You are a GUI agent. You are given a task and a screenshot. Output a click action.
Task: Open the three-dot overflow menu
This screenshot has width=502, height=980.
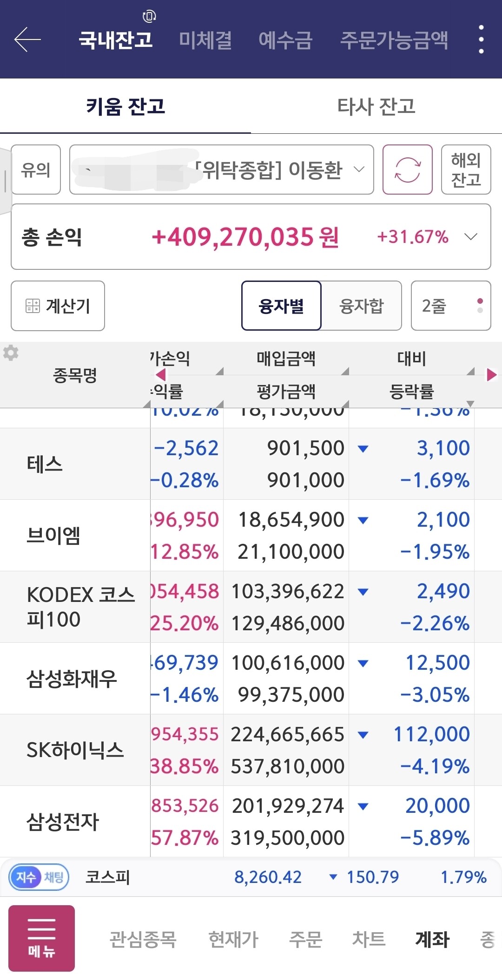pyautogui.click(x=481, y=39)
